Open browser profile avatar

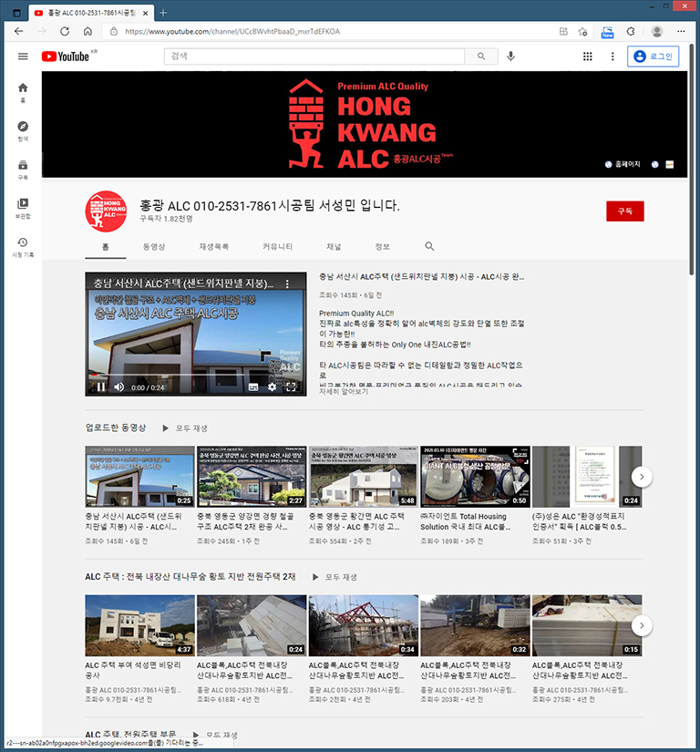click(657, 32)
